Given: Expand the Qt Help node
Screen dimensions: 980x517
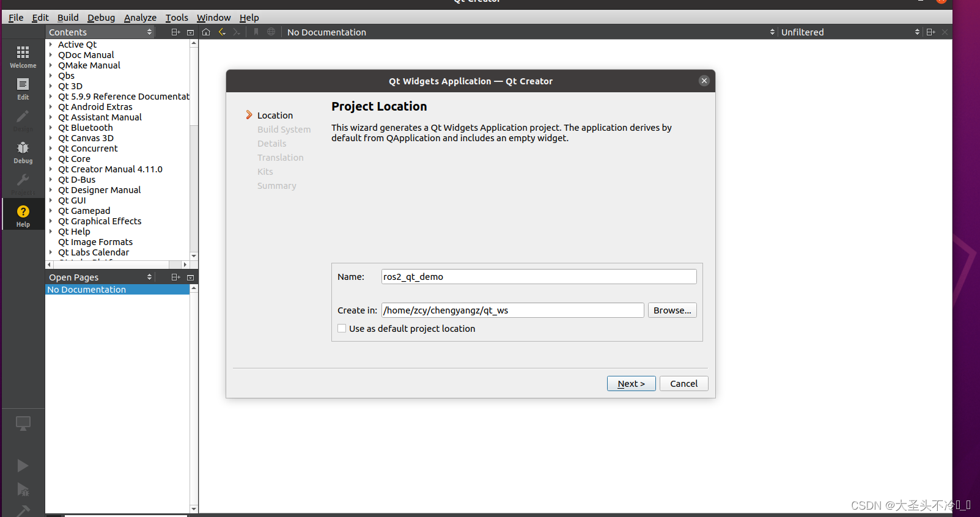Looking at the screenshot, I should pyautogui.click(x=51, y=231).
